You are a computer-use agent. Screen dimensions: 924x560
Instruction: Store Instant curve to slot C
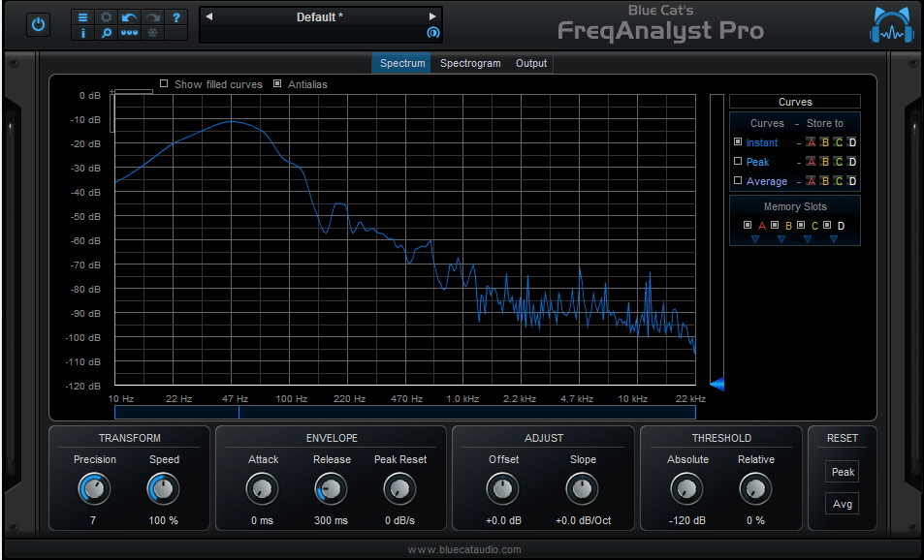(x=839, y=142)
